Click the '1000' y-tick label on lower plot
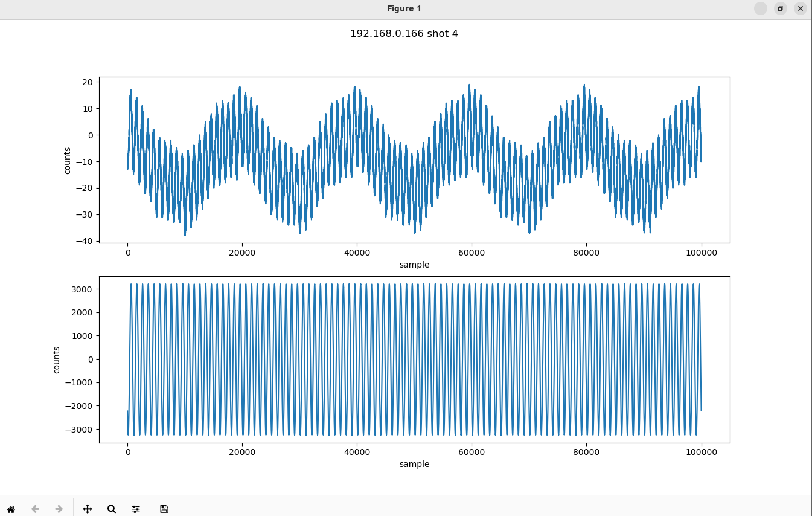 (82, 336)
